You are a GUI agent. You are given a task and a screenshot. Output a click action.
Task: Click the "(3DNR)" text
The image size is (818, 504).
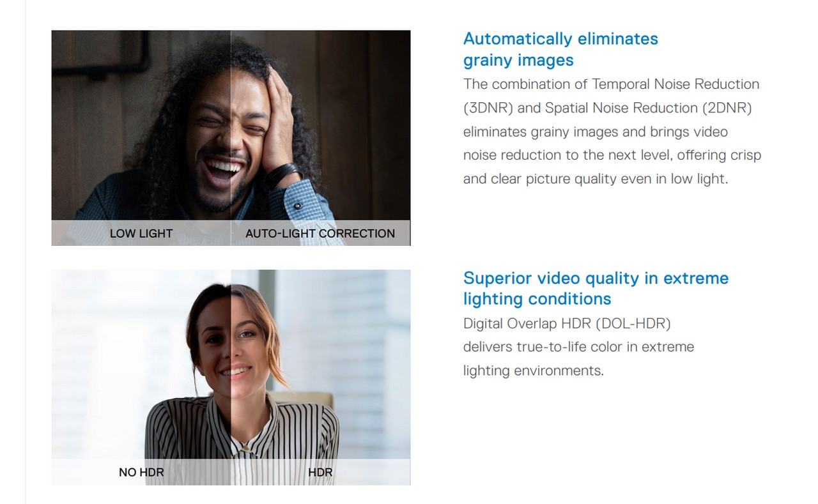488,108
